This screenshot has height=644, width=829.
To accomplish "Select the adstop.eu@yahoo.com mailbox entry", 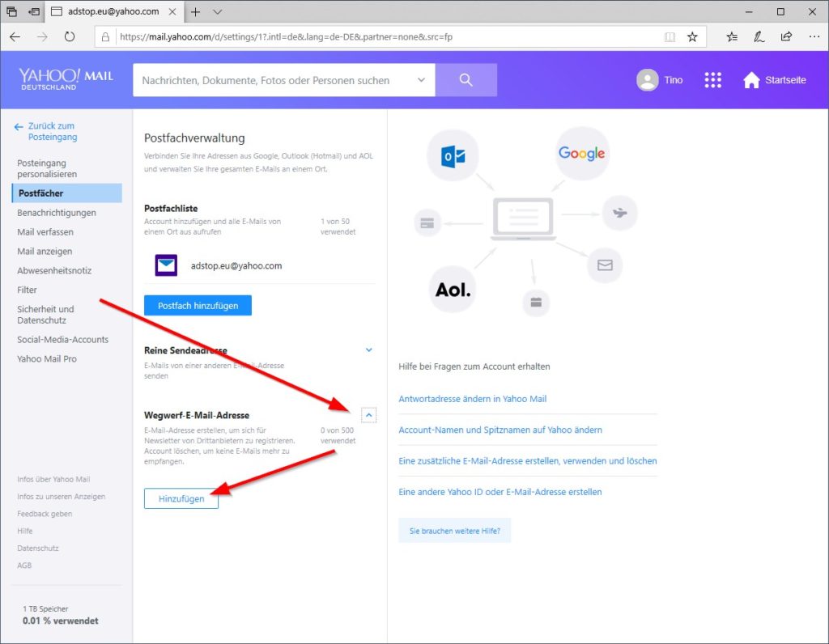I will [x=236, y=265].
